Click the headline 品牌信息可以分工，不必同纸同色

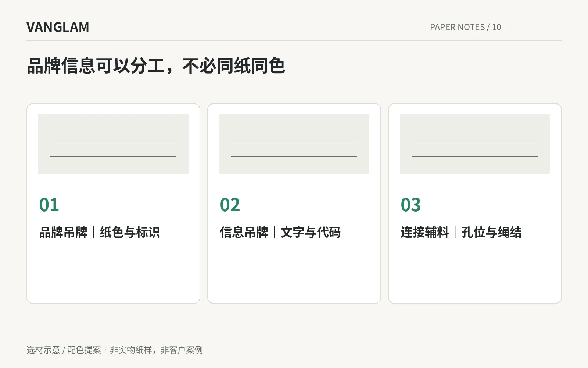(156, 66)
